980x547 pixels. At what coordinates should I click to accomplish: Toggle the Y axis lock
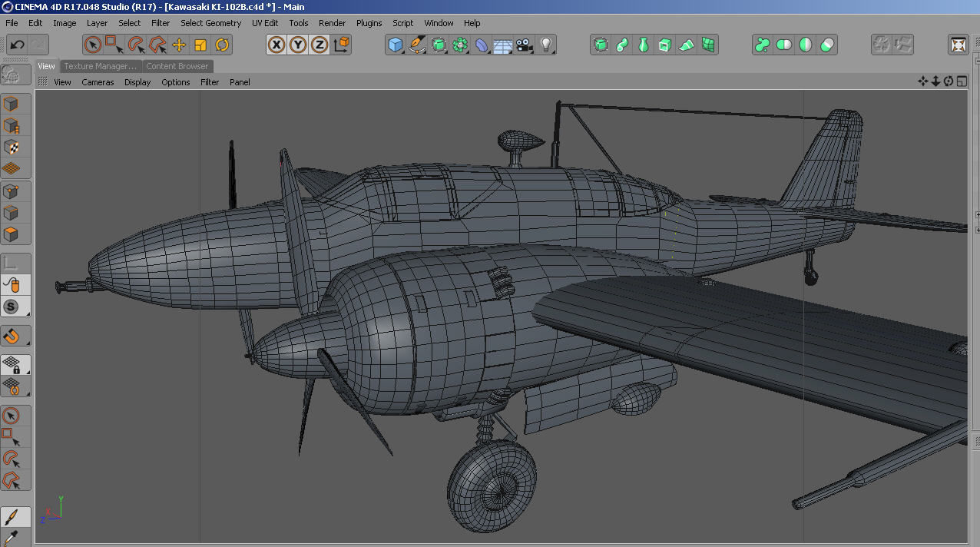tap(300, 45)
